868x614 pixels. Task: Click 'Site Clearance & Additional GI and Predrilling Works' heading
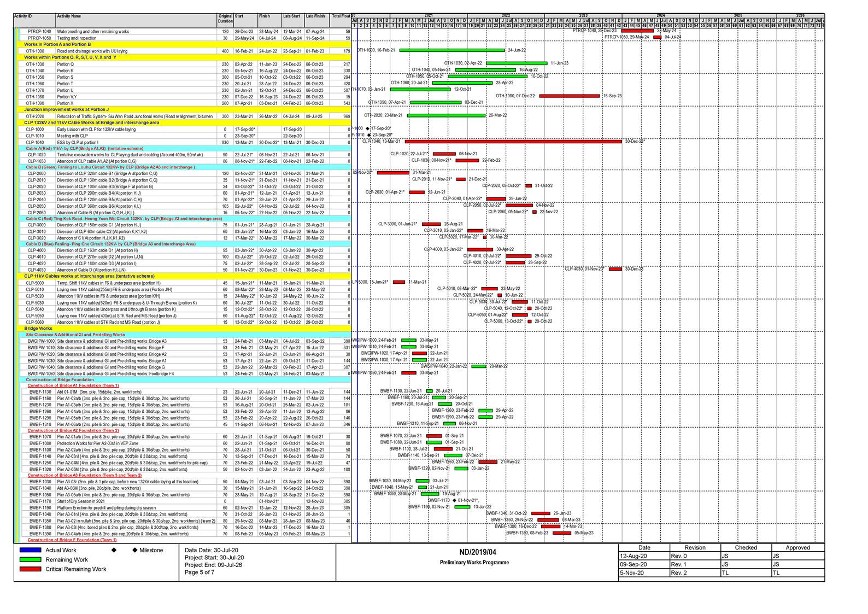[75, 335]
